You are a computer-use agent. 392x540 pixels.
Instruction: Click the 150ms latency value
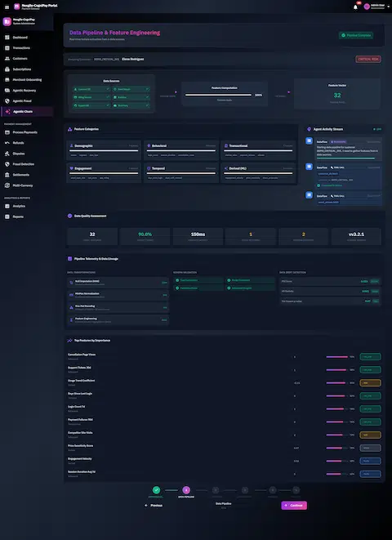point(198,234)
